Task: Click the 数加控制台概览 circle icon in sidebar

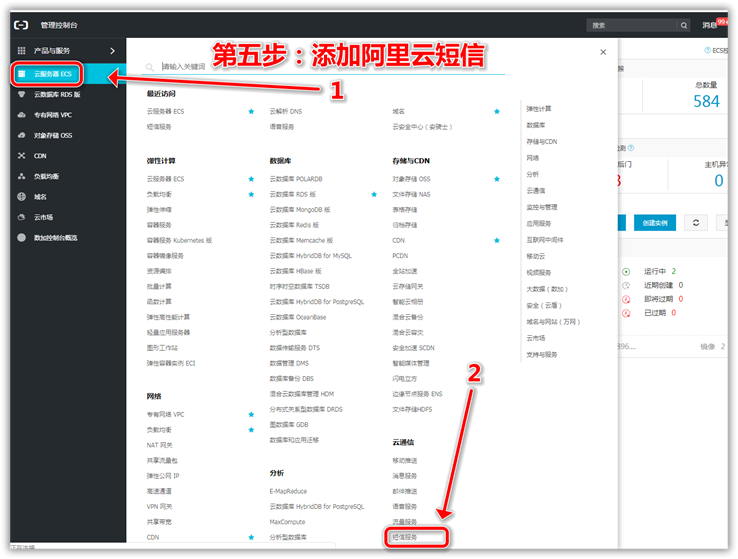Action: pyautogui.click(x=22, y=238)
